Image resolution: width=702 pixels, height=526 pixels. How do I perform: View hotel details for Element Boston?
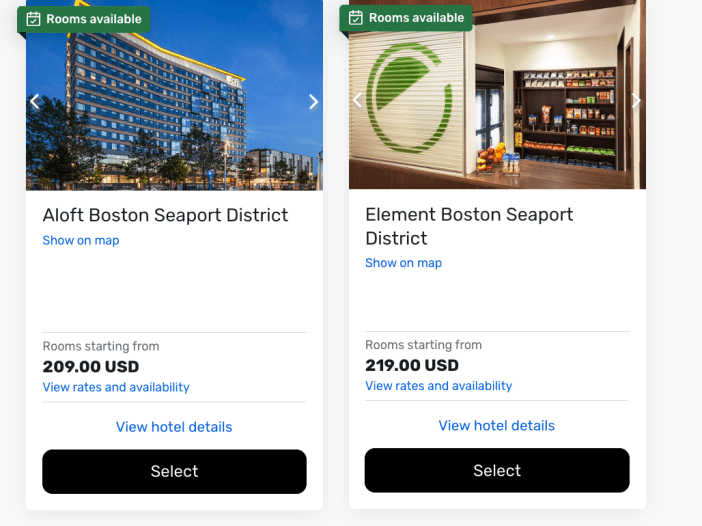497,426
